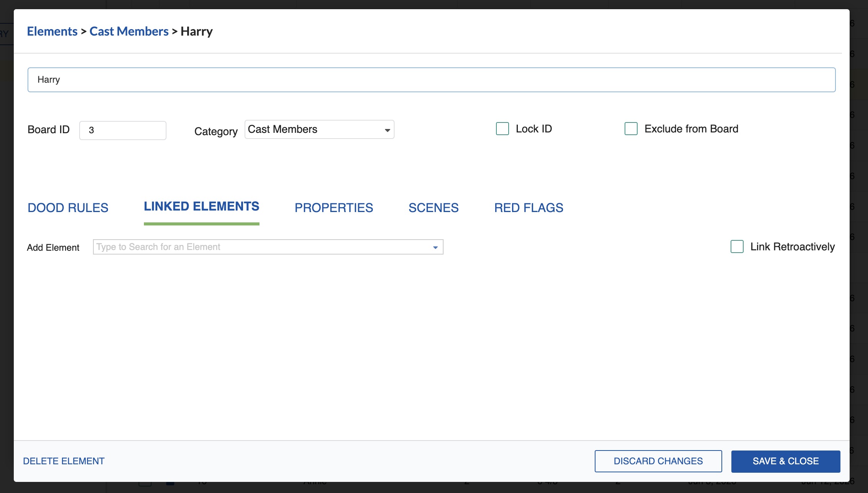Click DELETE ELEMENT link
Viewport: 868px width, 493px height.
pos(64,461)
